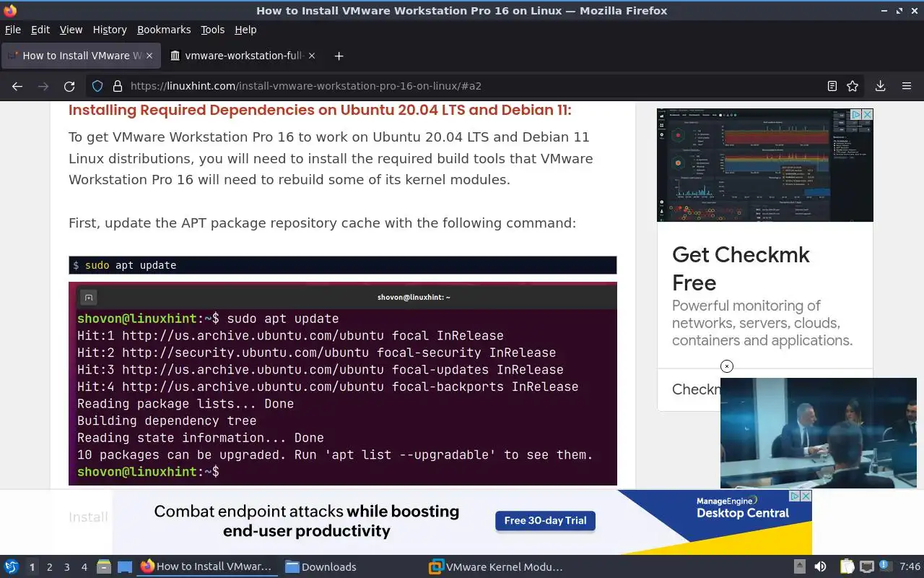The height and width of the screenshot is (578, 924).
Task: Switch to workspace 3
Action: 67,567
